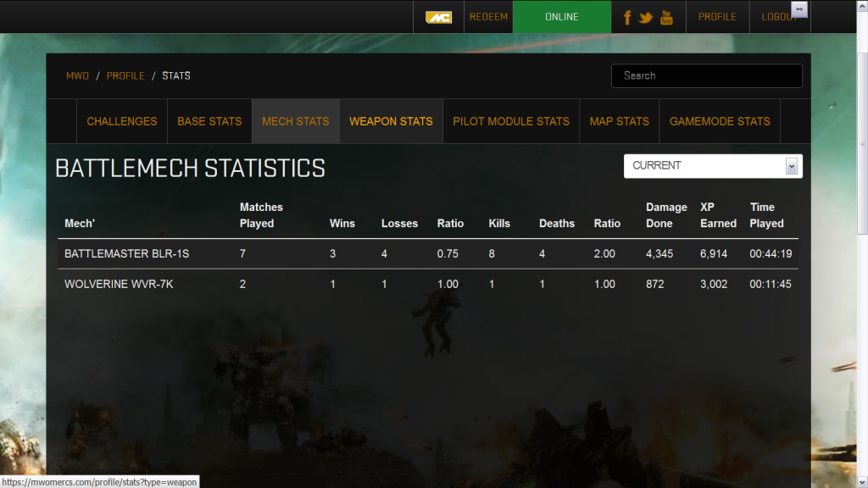Screen dimensions: 868x488
Task: Click the CURRENT dropdown arrow
Action: click(x=792, y=166)
